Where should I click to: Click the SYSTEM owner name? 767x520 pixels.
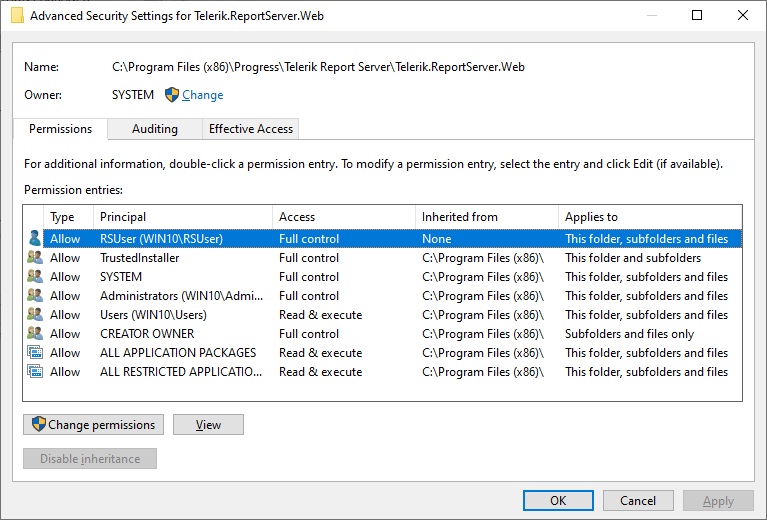pos(133,94)
